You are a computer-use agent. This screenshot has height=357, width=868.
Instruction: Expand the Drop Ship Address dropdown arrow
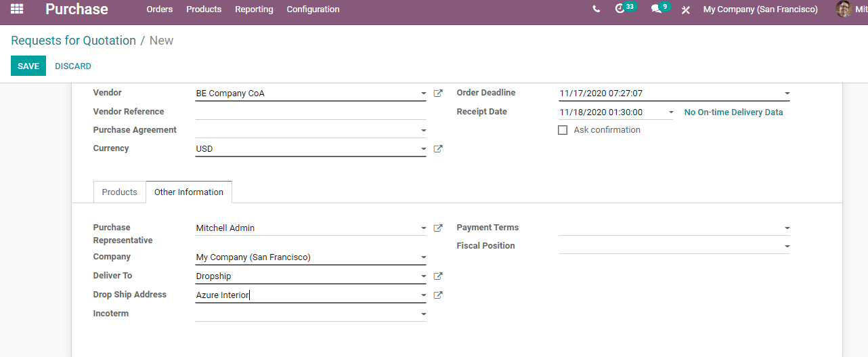(423, 295)
